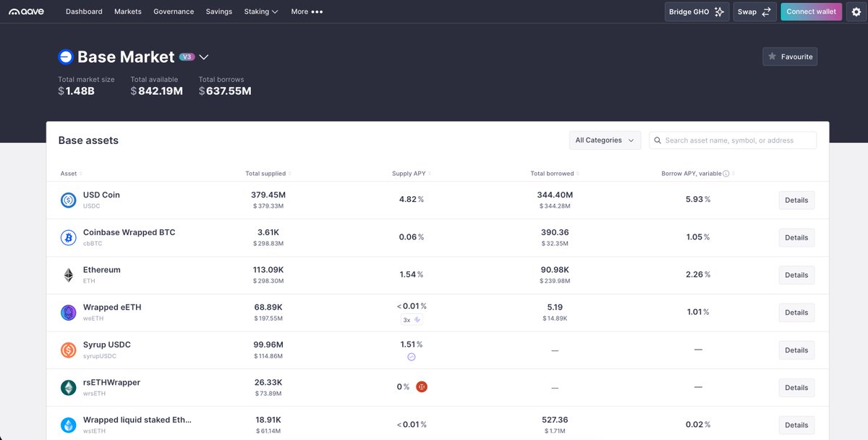Click the Base assets heading
This screenshot has width=868, height=440.
(88, 140)
